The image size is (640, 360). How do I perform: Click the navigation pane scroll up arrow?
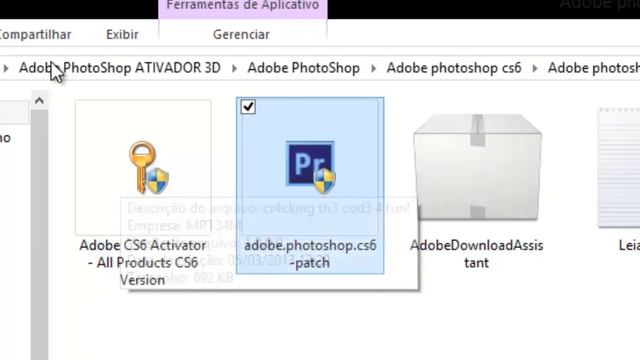pyautogui.click(x=39, y=100)
